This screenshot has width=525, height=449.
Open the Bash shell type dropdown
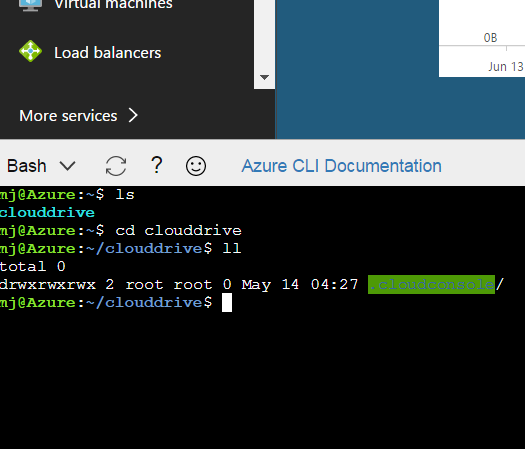tap(42, 166)
